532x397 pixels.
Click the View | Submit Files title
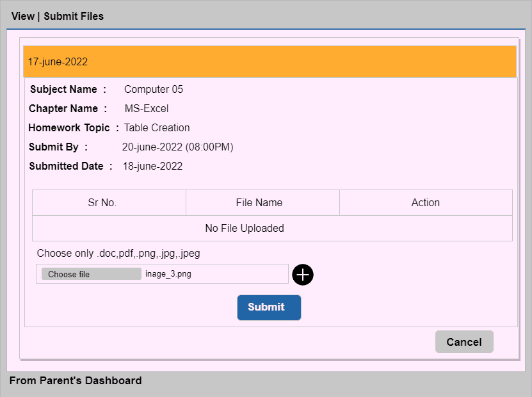coord(58,16)
